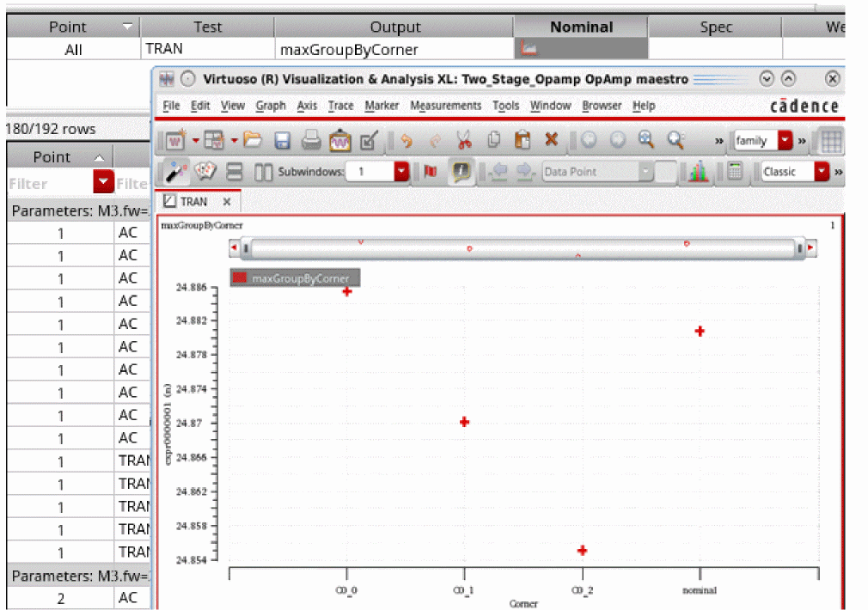Open the calculator icon in second toolbar

point(735,172)
